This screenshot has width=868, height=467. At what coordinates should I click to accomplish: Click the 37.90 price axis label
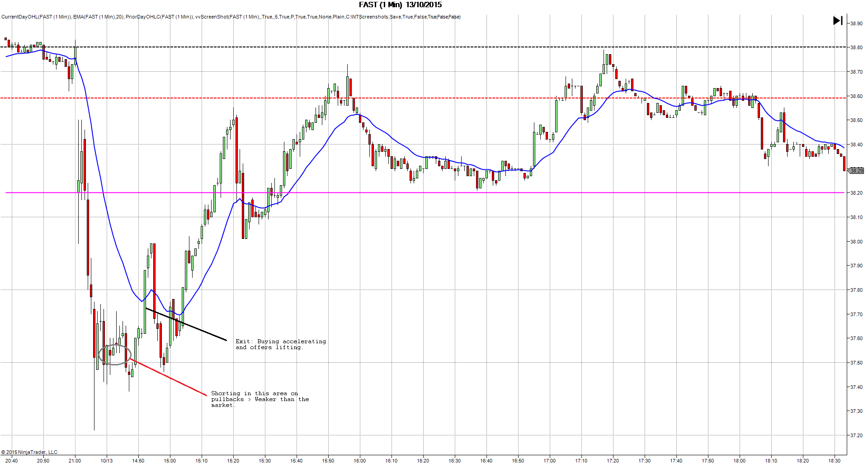coord(856,266)
